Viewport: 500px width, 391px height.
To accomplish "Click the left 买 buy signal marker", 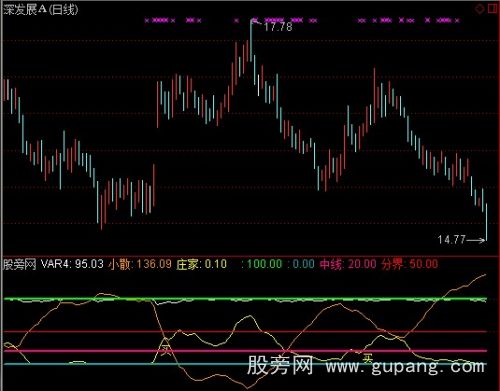I will pos(166,350).
